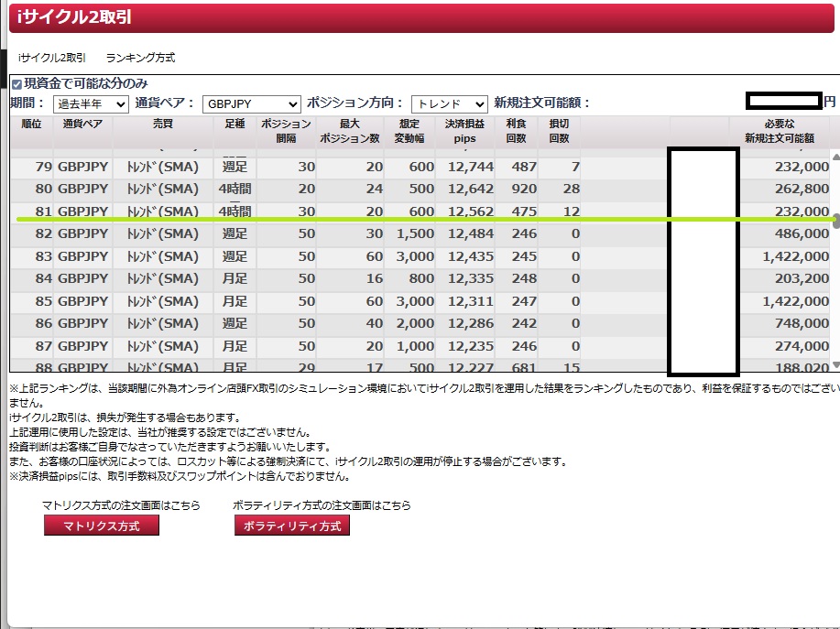The image size is (840, 629).
Task: Select the rank 83 row with 12,435 pips
Action: (x=275, y=256)
